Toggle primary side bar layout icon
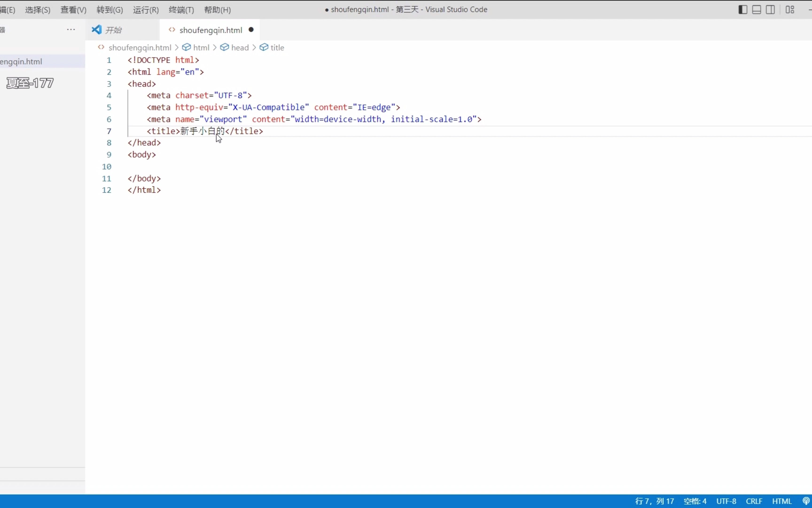The image size is (812, 508). point(743,10)
